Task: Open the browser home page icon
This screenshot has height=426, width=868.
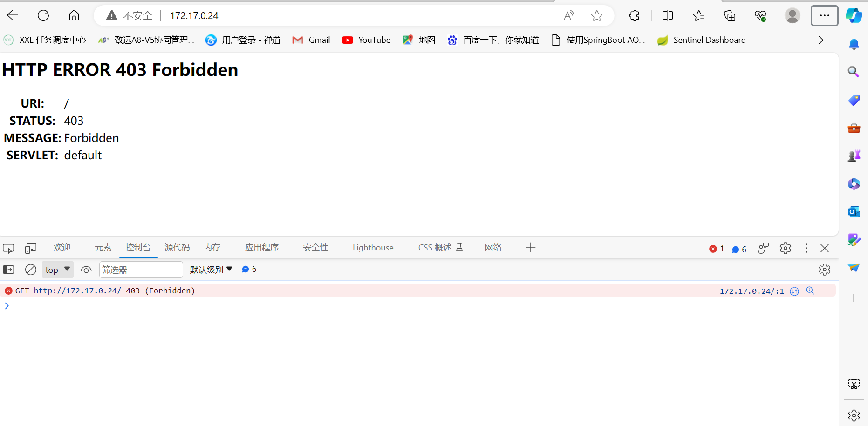Action: point(74,15)
